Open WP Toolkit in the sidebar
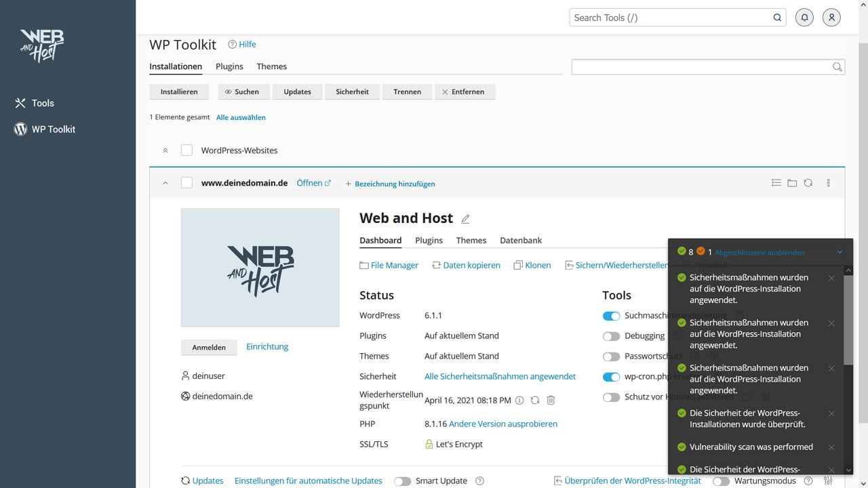This screenshot has width=868, height=488. (45, 129)
